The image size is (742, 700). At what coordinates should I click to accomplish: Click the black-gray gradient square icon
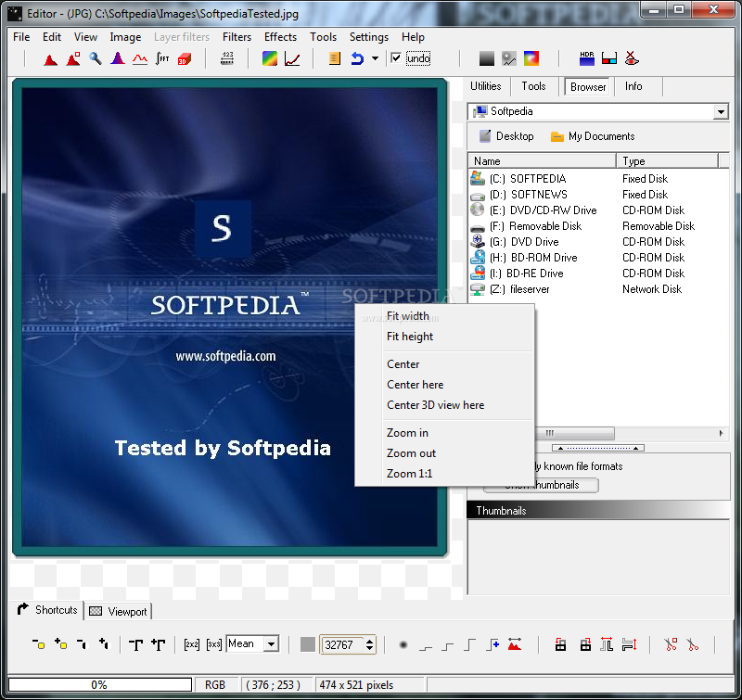(x=486, y=59)
